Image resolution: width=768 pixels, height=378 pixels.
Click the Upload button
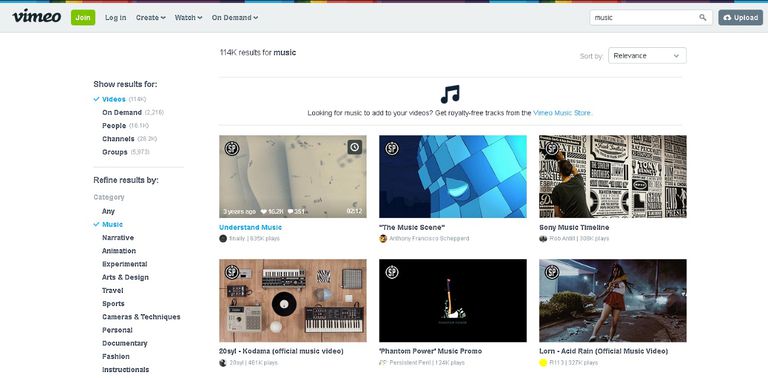(741, 18)
